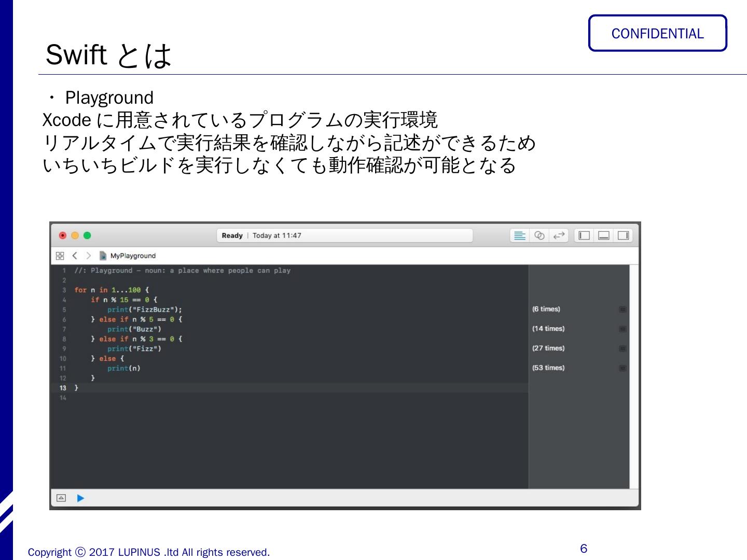Screen dimensions: 747x560
Task: Go back using the left chevron
Action: 75,256
